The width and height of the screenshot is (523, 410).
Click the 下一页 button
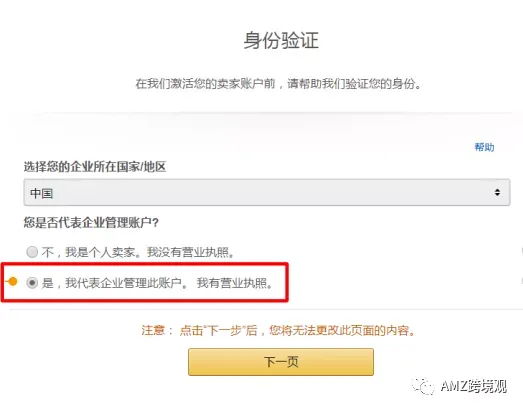[281, 362]
